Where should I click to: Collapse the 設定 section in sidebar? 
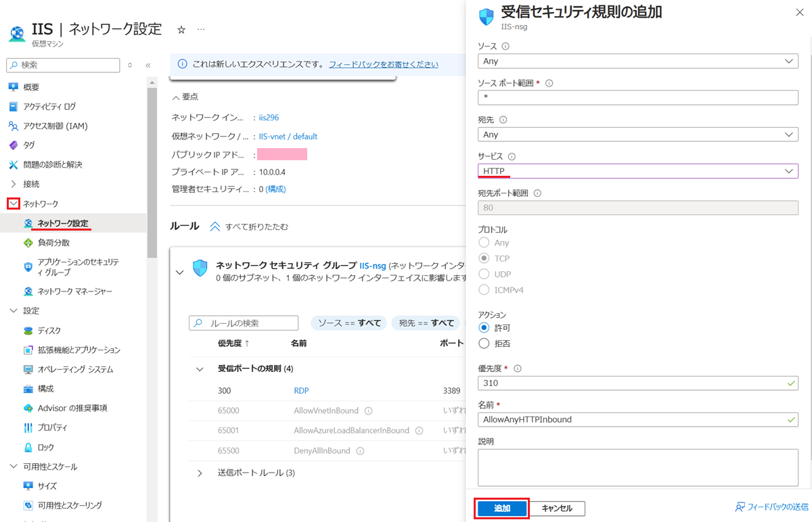[14, 311]
